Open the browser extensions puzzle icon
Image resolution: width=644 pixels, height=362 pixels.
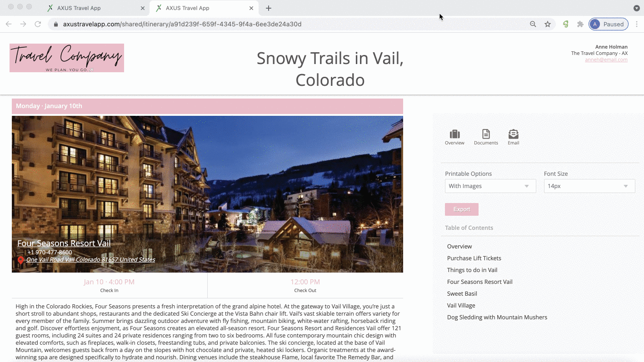pyautogui.click(x=580, y=24)
